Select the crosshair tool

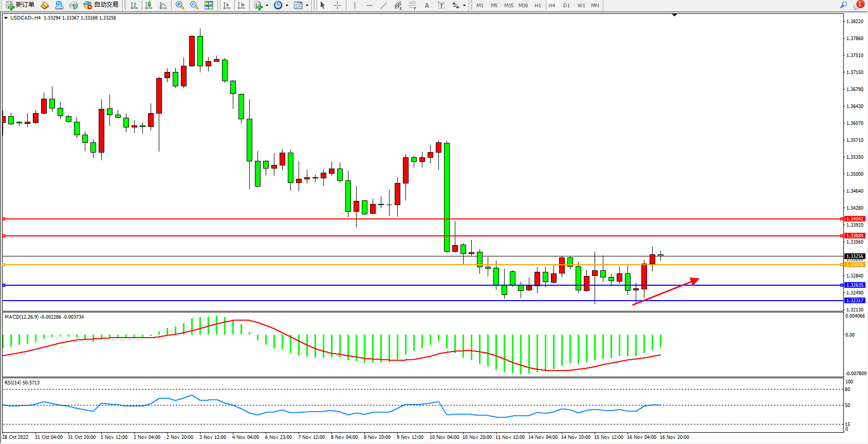[338, 5]
